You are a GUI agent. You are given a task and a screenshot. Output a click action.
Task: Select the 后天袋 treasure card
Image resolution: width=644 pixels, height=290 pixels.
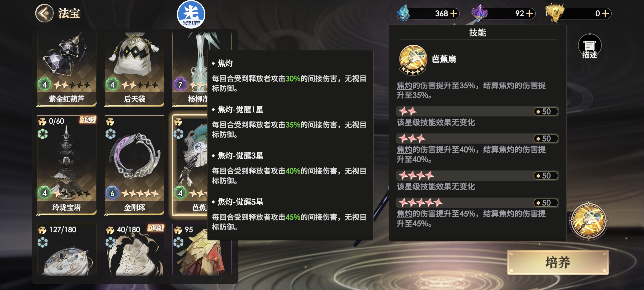(134, 69)
